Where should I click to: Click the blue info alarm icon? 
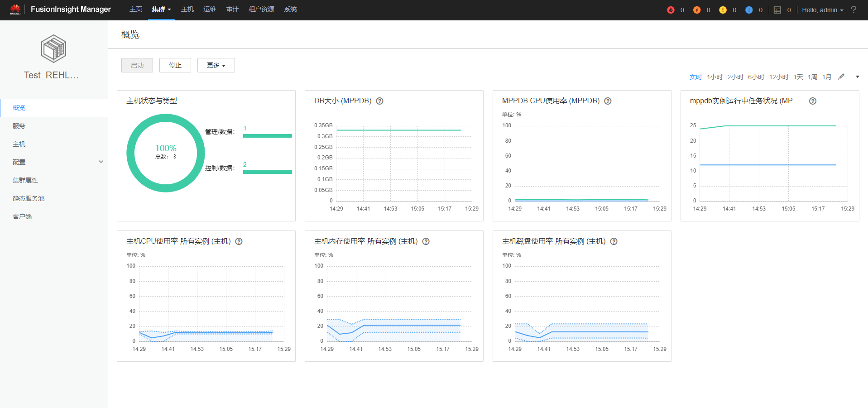click(749, 10)
